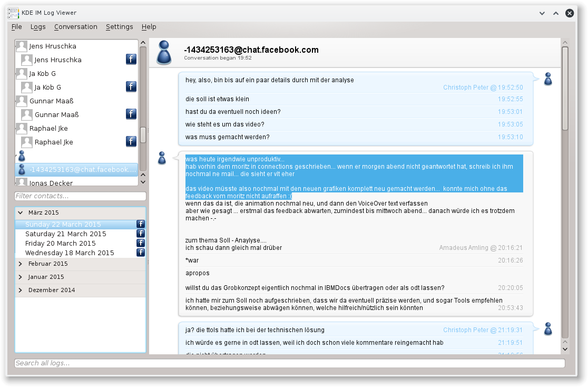588x387 pixels.
Task: Click the avatar of nested Gunnar Maaß account
Action: coord(27,114)
